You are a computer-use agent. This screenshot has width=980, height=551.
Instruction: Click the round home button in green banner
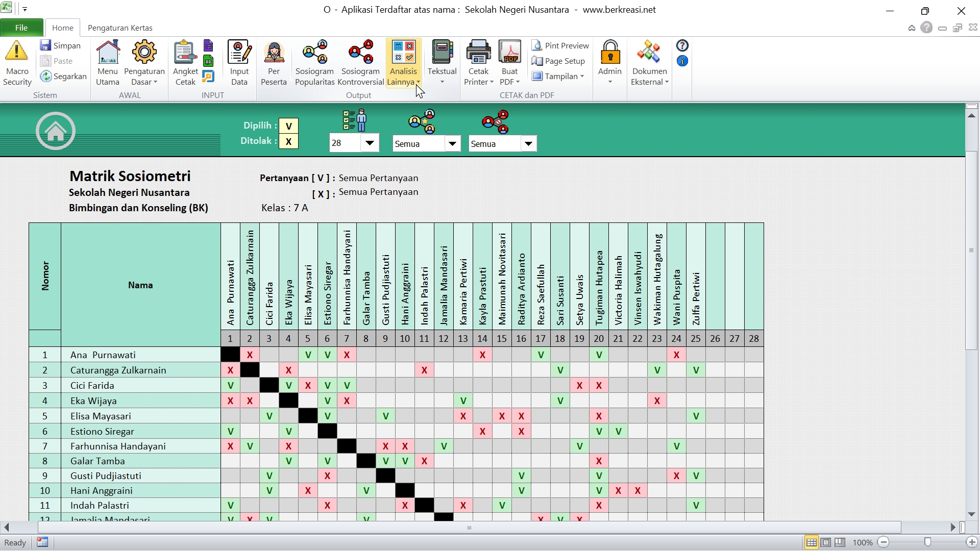point(56,131)
